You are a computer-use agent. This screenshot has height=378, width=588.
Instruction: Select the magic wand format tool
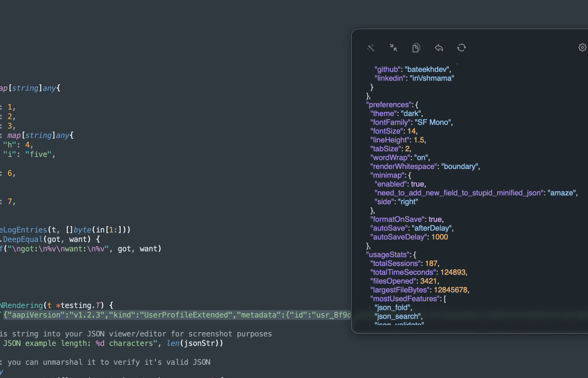pyautogui.click(x=371, y=48)
